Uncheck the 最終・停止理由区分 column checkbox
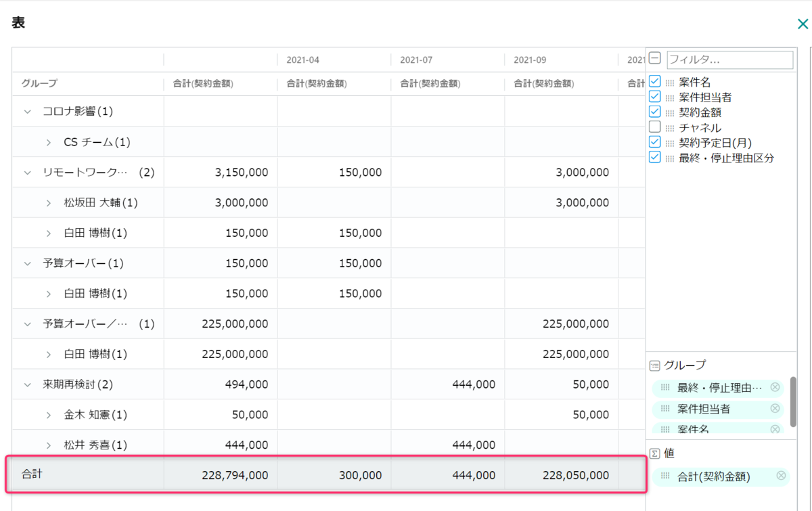 [654, 157]
